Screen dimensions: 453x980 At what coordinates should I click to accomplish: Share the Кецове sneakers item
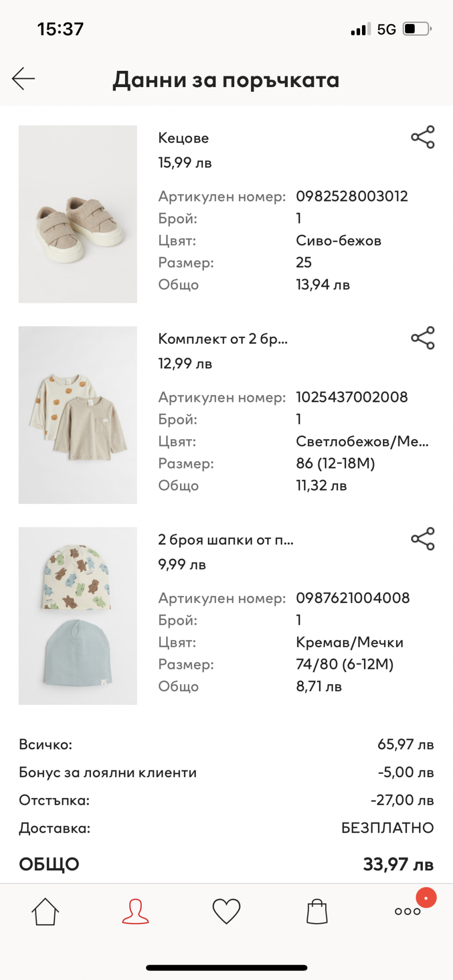tap(423, 137)
